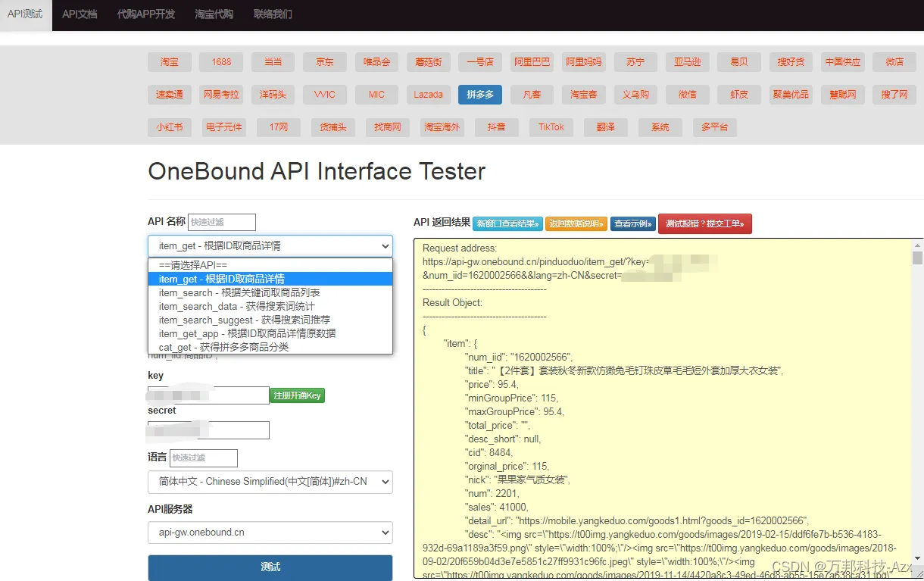This screenshot has height=581, width=924.
Task: Click the API 名称 quick filter field
Action: click(x=222, y=222)
